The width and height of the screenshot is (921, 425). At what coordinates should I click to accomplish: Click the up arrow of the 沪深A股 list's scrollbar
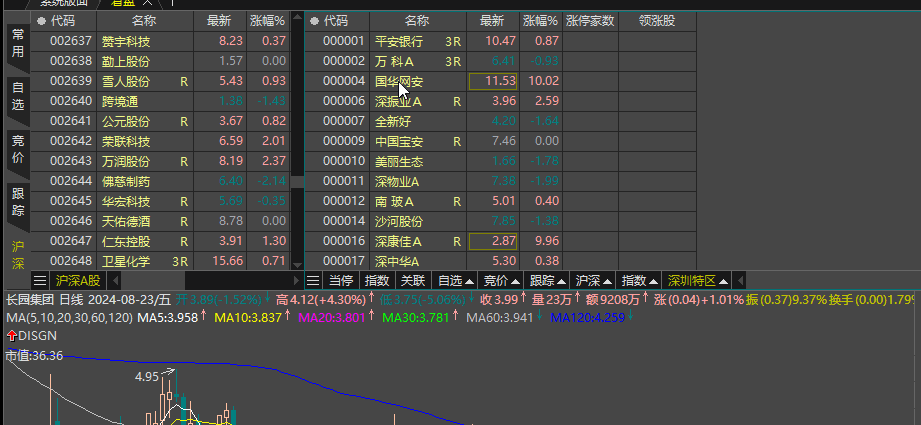point(297,19)
